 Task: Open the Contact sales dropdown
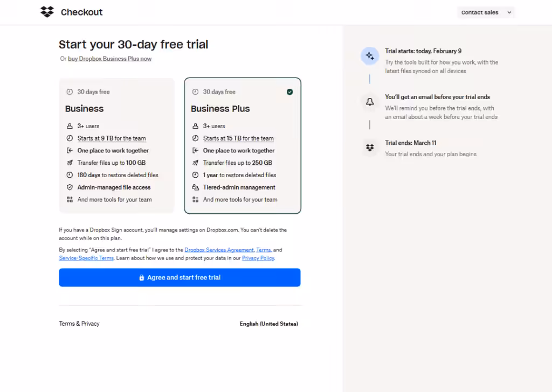point(486,12)
